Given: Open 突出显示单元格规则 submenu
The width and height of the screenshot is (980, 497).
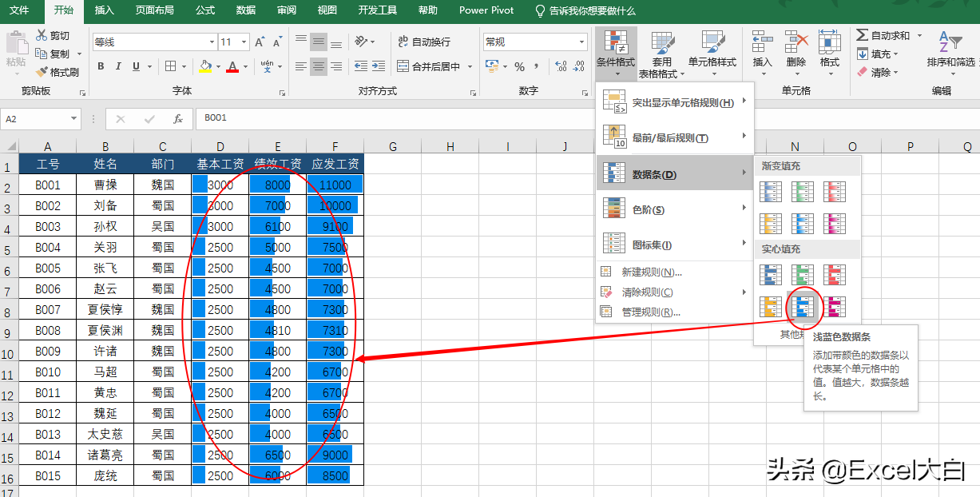Looking at the screenshot, I should pos(676,101).
